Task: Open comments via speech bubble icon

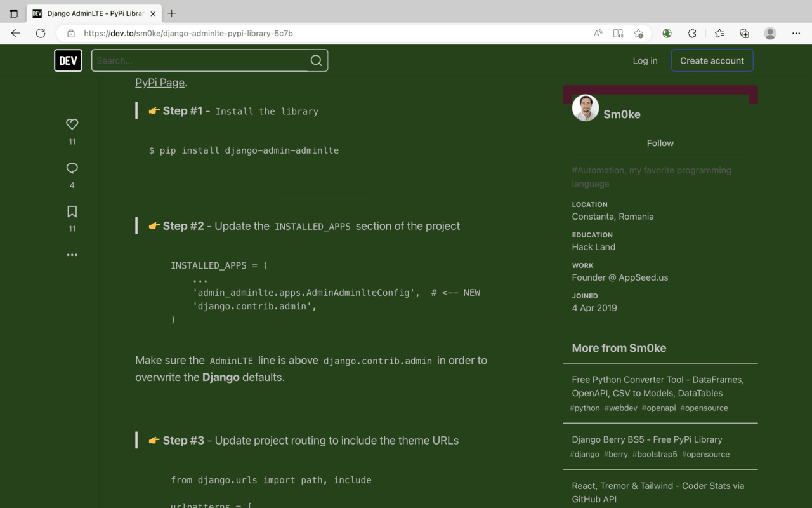Action: click(x=72, y=168)
